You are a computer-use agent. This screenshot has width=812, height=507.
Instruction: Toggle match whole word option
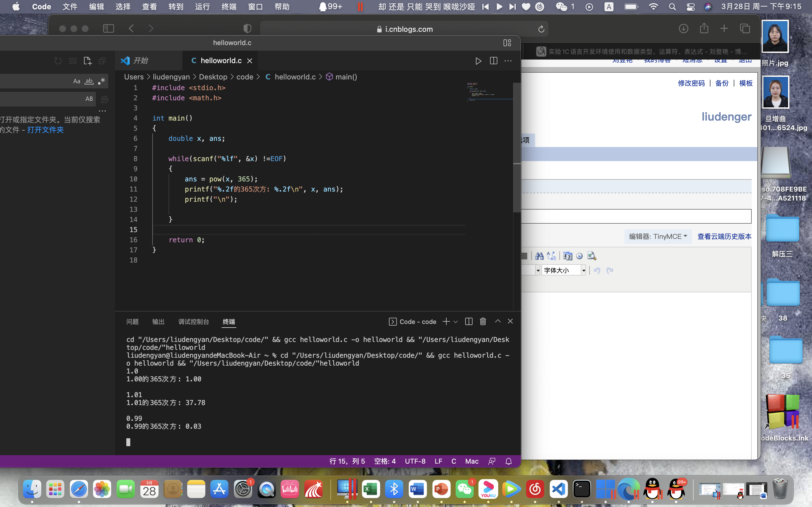(89, 81)
